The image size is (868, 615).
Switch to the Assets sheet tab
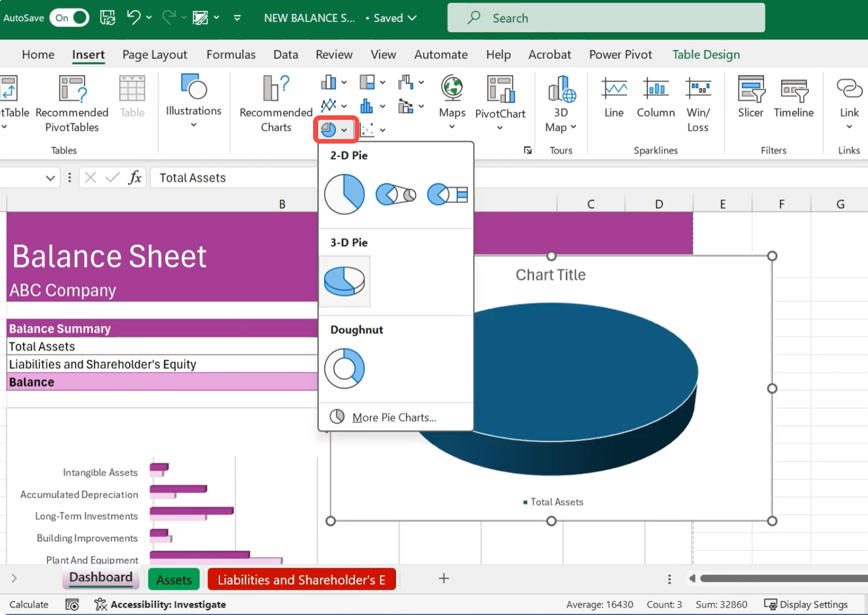click(174, 579)
